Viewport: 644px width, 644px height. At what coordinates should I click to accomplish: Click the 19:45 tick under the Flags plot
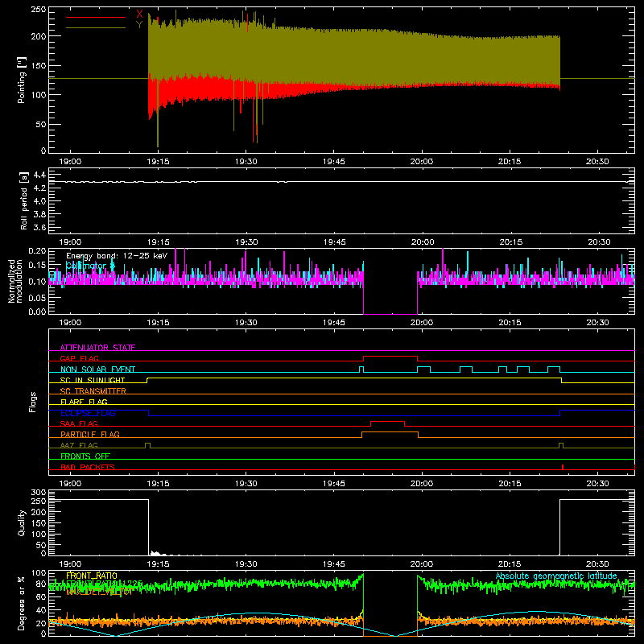[x=334, y=484]
